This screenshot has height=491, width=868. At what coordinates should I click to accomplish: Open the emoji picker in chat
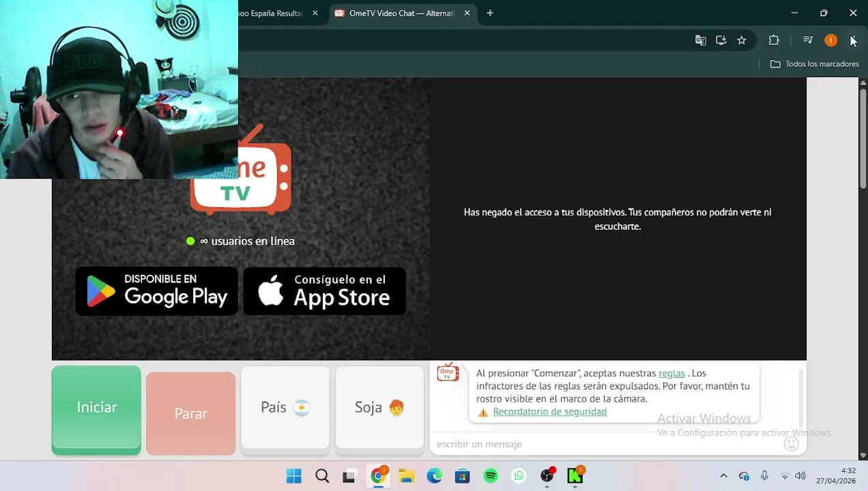[x=791, y=444]
